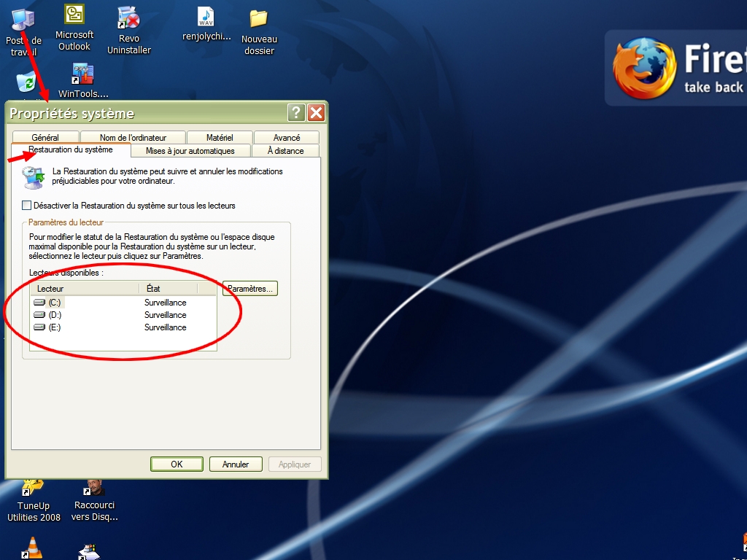Click the Paramètres button
747x560 pixels.
[x=250, y=289]
